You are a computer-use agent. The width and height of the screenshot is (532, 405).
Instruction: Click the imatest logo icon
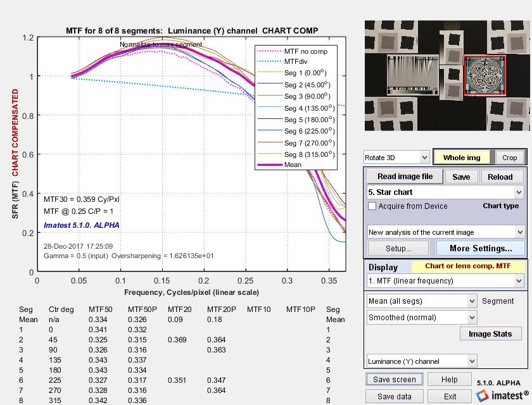(482, 396)
